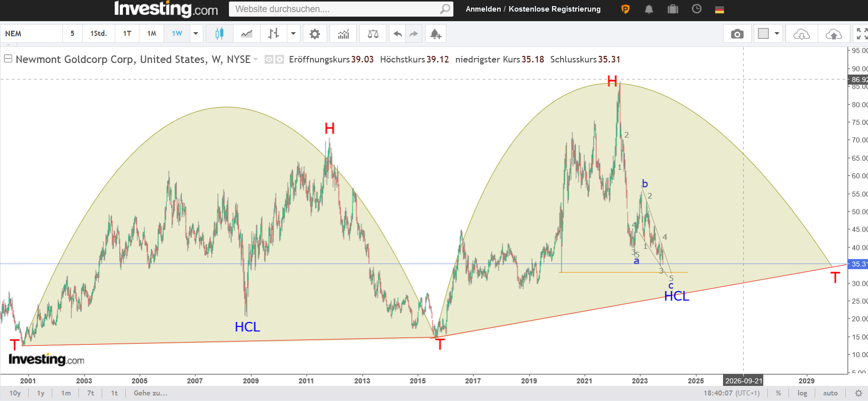Focus the Website durchsuchen search field
The image size is (868, 401).
335,9
